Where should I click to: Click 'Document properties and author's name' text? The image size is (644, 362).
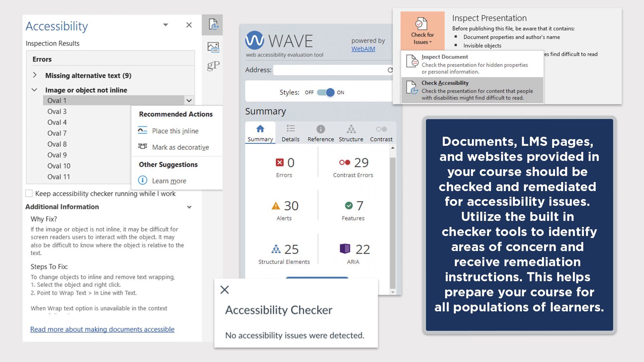512,37
